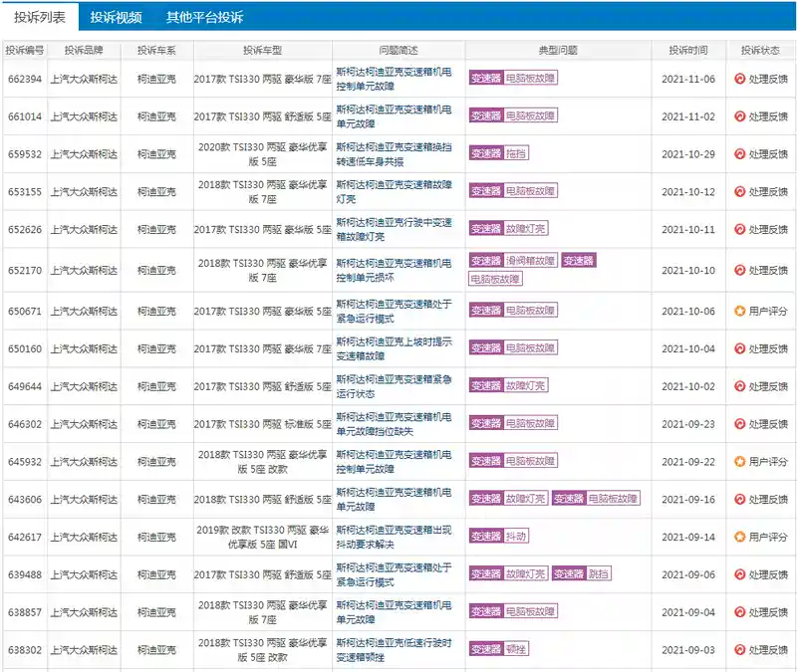The image size is (797, 672).
Task: Click orange rating icon for complaint 650671
Action: [x=739, y=311]
